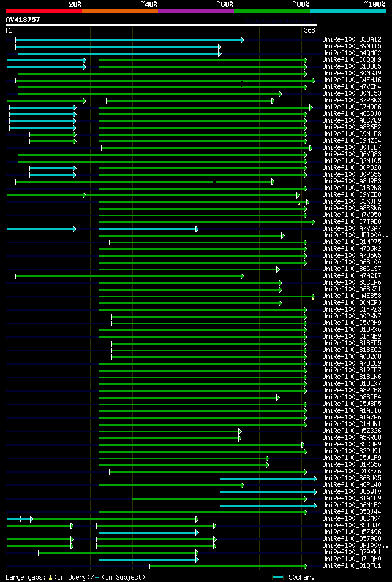Select label UniRef100_C1HUN1
Viewport: 392px width, 582px height.
[352, 424]
